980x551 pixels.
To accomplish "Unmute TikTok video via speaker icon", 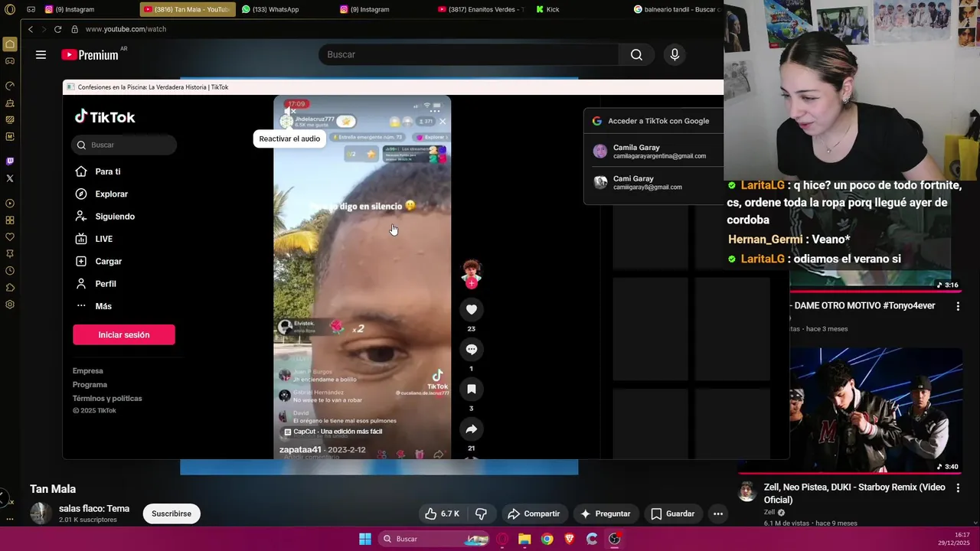I will tap(291, 112).
